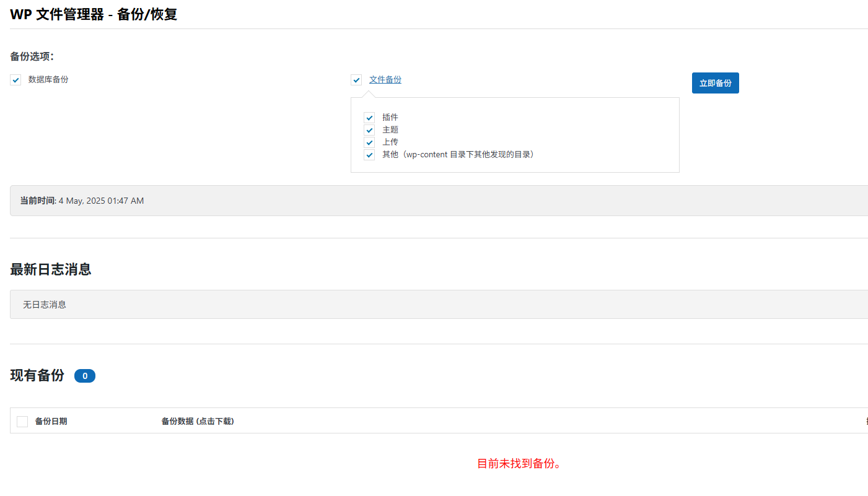This screenshot has height=496, width=868.
Task: Uncheck the 数据库备份 checkbox
Action: [x=15, y=80]
